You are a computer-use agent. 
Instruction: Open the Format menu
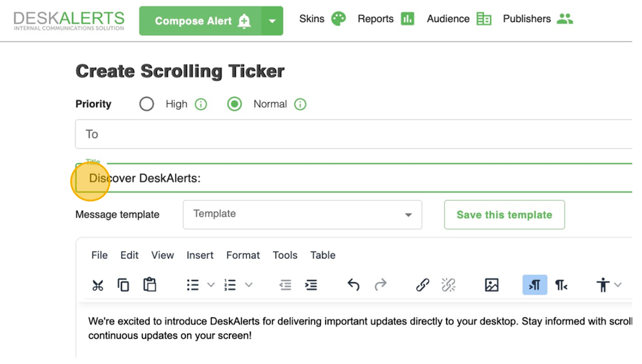243,255
